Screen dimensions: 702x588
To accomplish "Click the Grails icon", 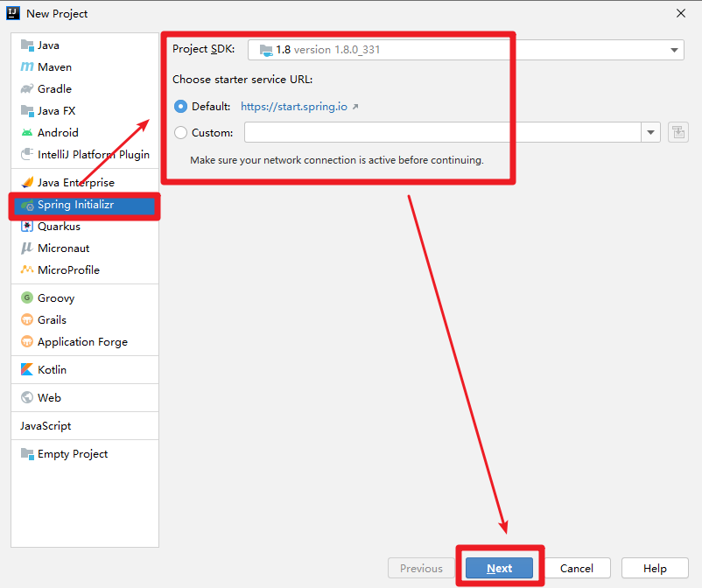I will (x=27, y=319).
